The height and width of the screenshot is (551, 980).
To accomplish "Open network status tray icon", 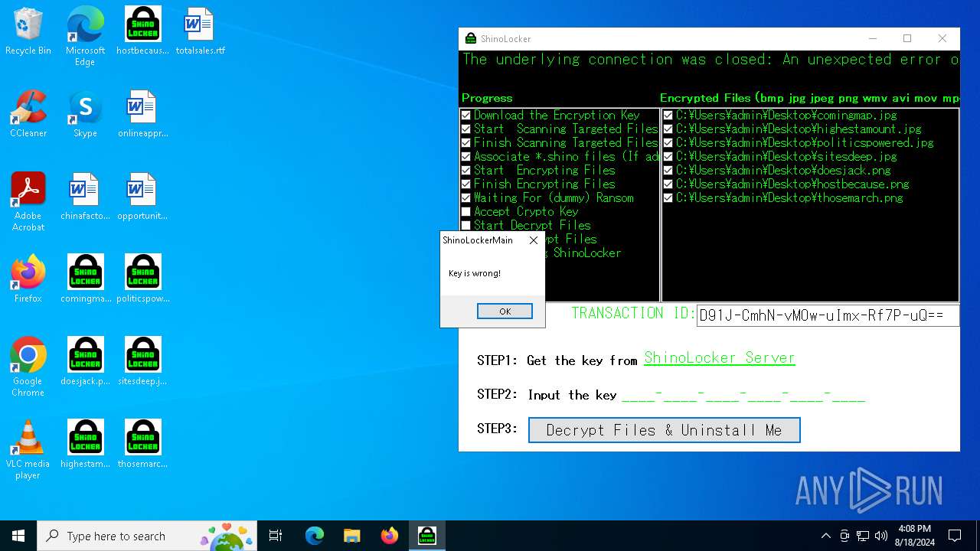I will tap(863, 536).
